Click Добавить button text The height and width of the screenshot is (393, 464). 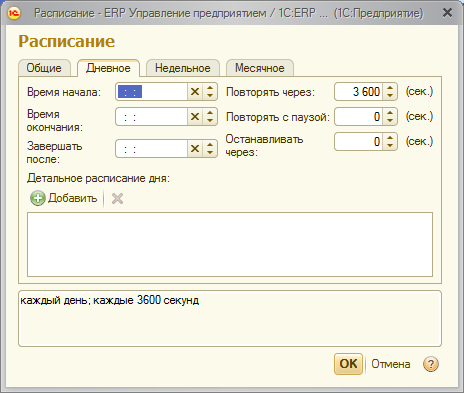pos(72,198)
